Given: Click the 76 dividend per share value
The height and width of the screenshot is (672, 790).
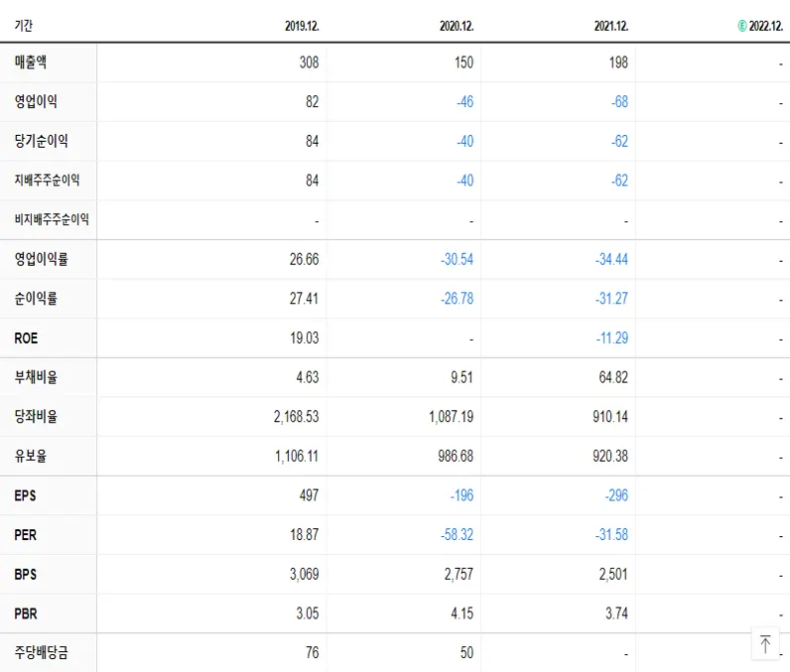Looking at the screenshot, I should tap(313, 652).
